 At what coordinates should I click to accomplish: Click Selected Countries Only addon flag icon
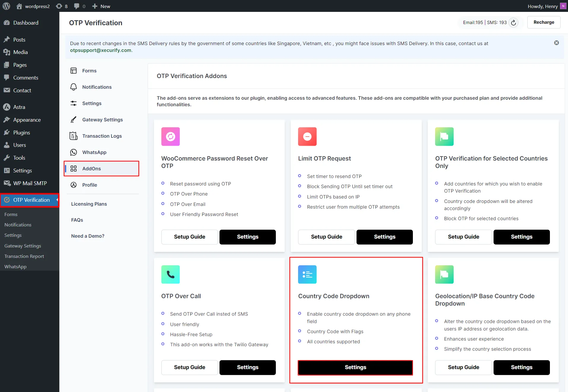click(444, 137)
